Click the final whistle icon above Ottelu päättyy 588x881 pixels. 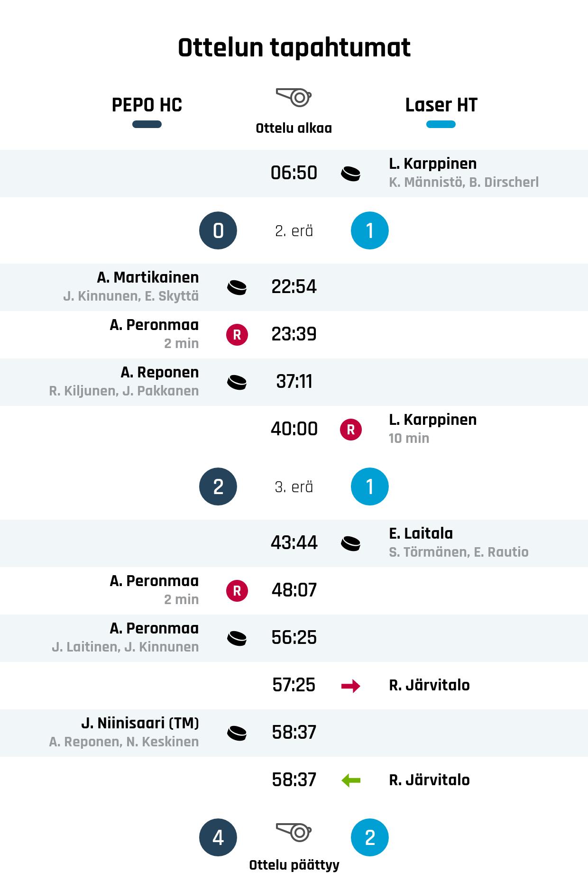[x=294, y=832]
